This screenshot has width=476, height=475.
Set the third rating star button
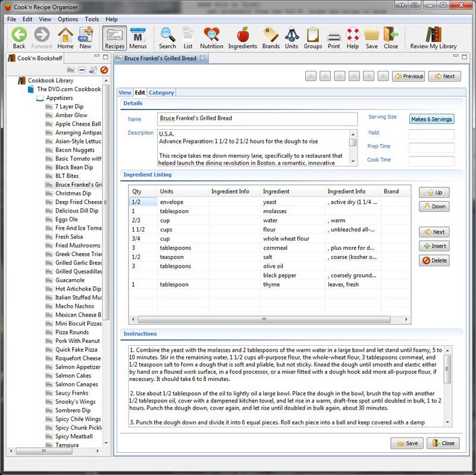339,76
